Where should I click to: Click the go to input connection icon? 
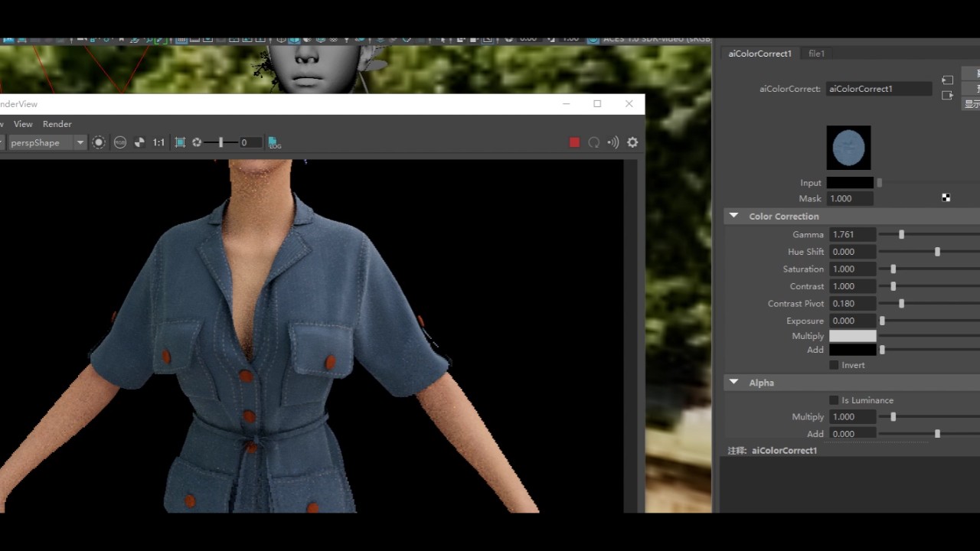[x=948, y=80]
